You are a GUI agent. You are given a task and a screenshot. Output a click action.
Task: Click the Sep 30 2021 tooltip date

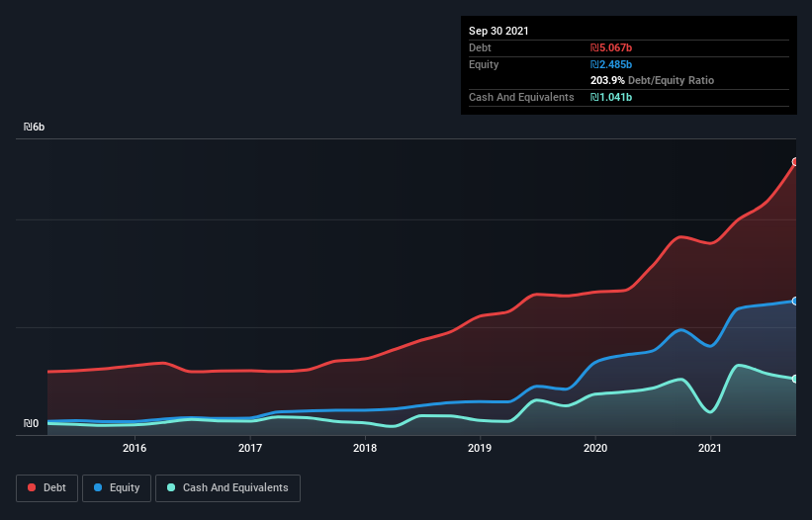tap(498, 31)
